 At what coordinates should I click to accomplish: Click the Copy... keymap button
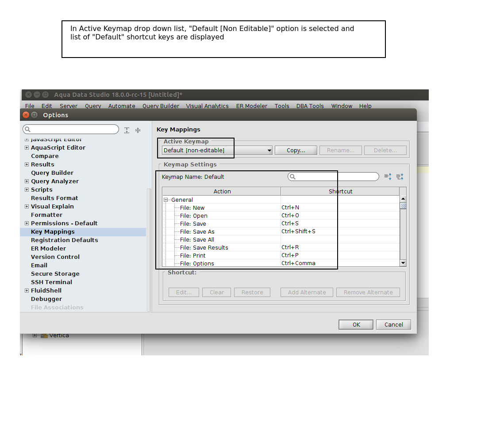(296, 150)
